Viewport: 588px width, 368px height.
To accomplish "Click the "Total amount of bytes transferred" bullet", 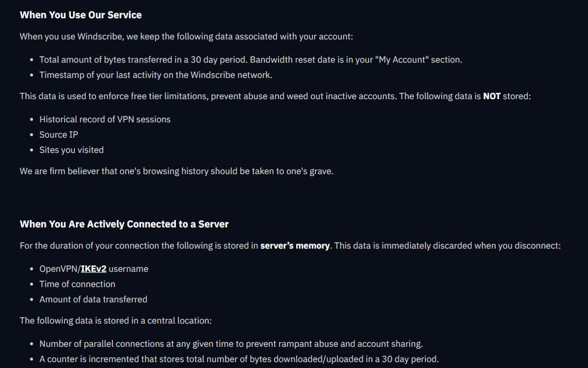I will (251, 60).
